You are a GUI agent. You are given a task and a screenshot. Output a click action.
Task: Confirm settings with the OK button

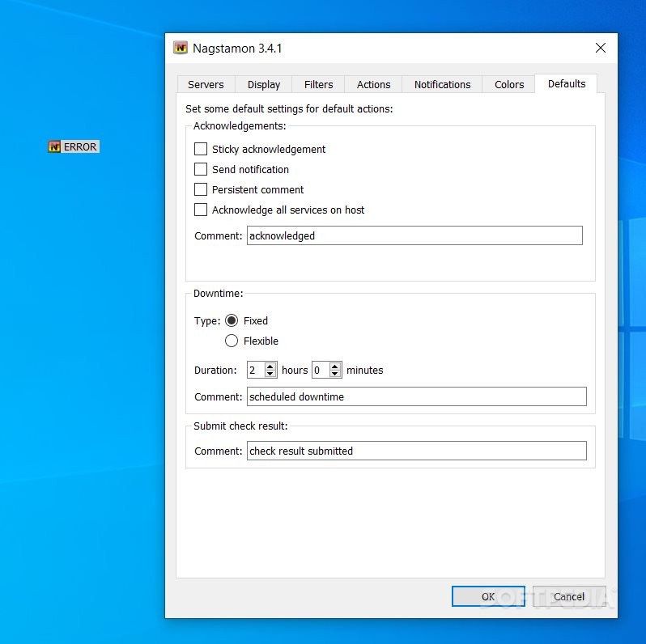(x=488, y=596)
